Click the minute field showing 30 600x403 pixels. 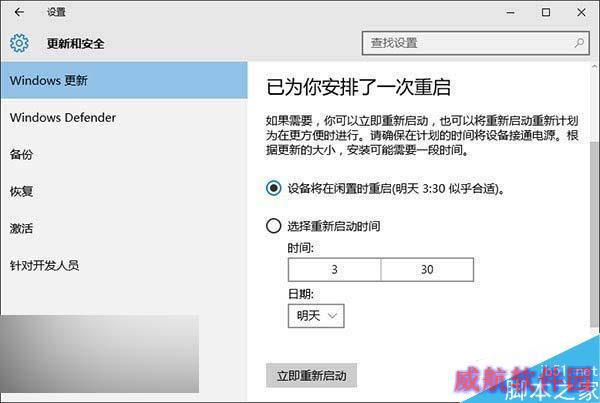pyautogui.click(x=427, y=270)
